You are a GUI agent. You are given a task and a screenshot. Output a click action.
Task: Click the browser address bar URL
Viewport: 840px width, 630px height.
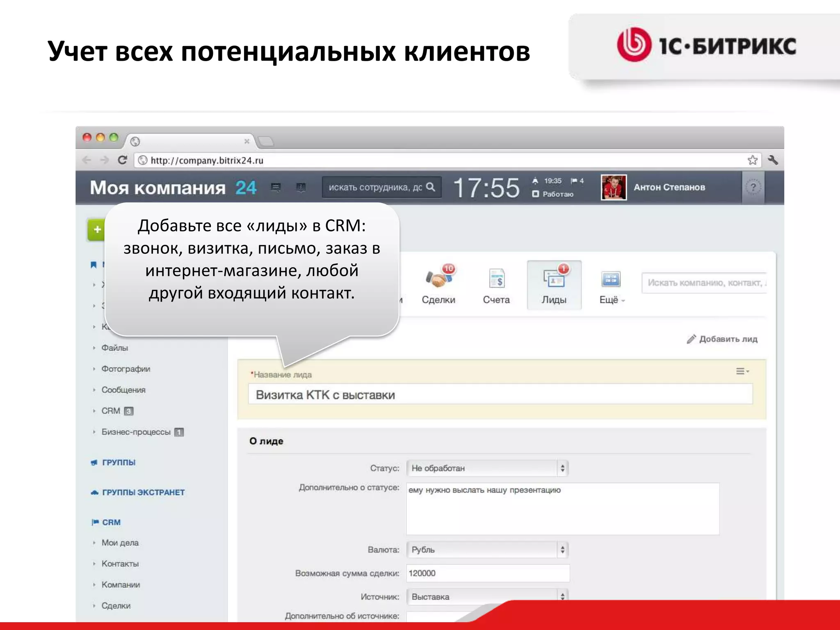[447, 160]
